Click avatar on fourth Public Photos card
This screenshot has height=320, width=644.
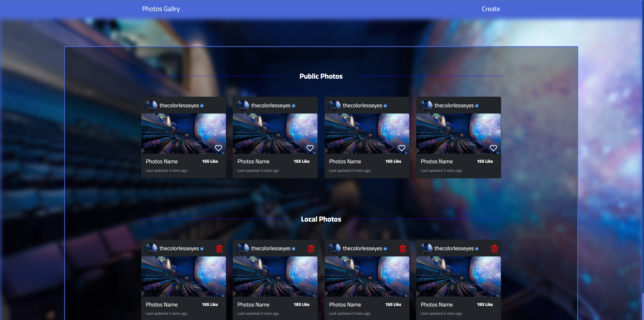pyautogui.click(x=426, y=105)
